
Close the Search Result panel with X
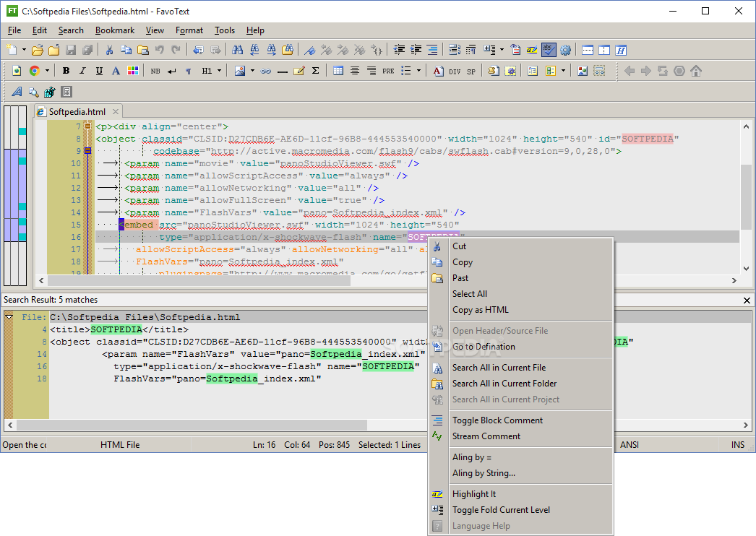click(747, 301)
